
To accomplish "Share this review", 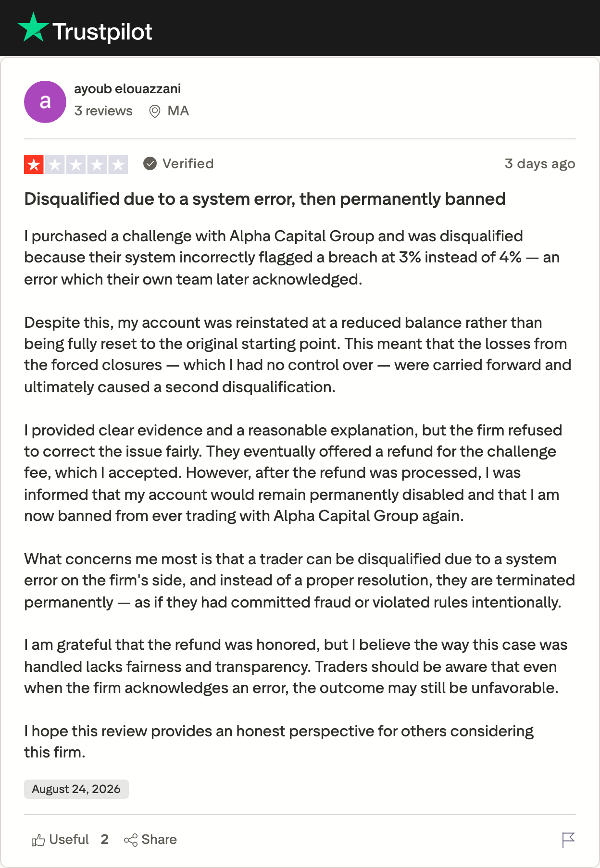I will tap(150, 840).
